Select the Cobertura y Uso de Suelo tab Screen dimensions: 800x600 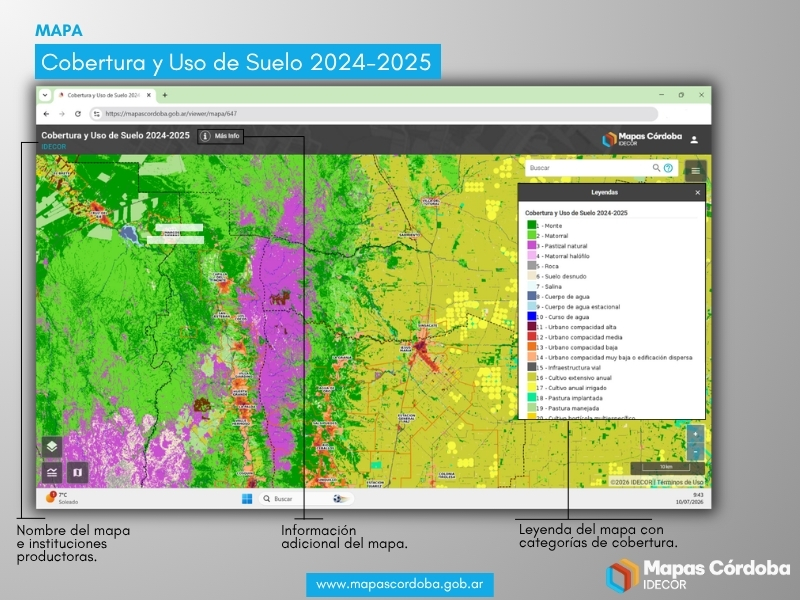point(104,95)
